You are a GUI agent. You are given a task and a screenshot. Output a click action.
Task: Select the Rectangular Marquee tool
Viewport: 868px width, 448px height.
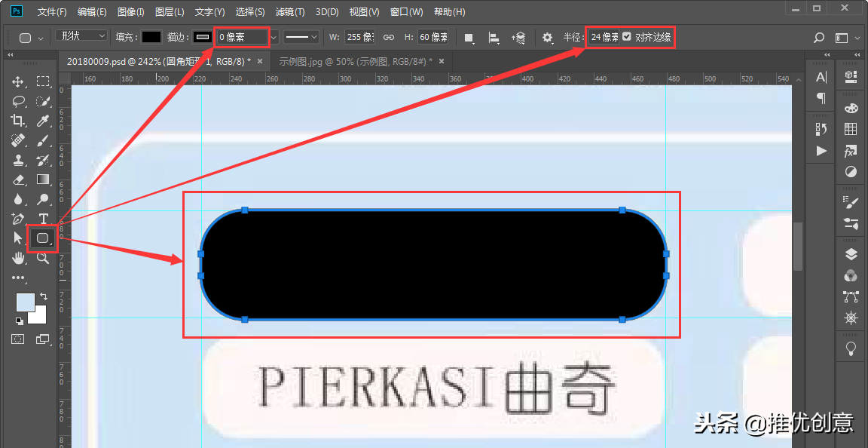[43, 82]
